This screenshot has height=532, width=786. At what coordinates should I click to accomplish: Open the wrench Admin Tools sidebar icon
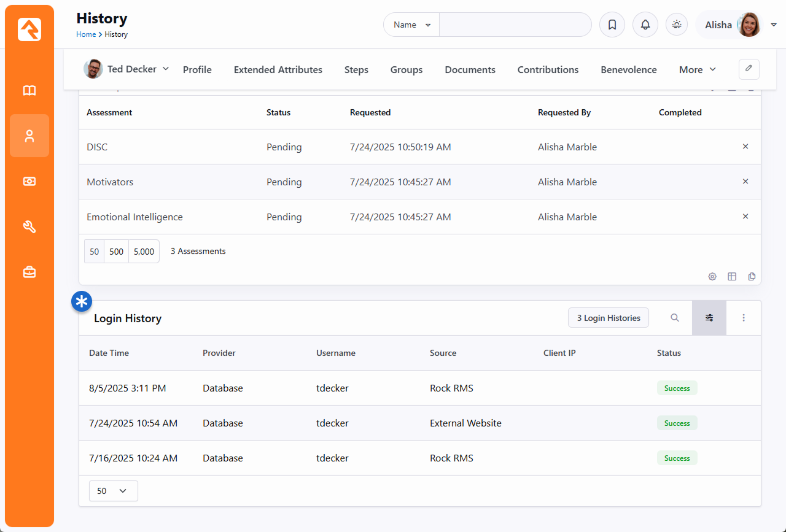(x=29, y=227)
